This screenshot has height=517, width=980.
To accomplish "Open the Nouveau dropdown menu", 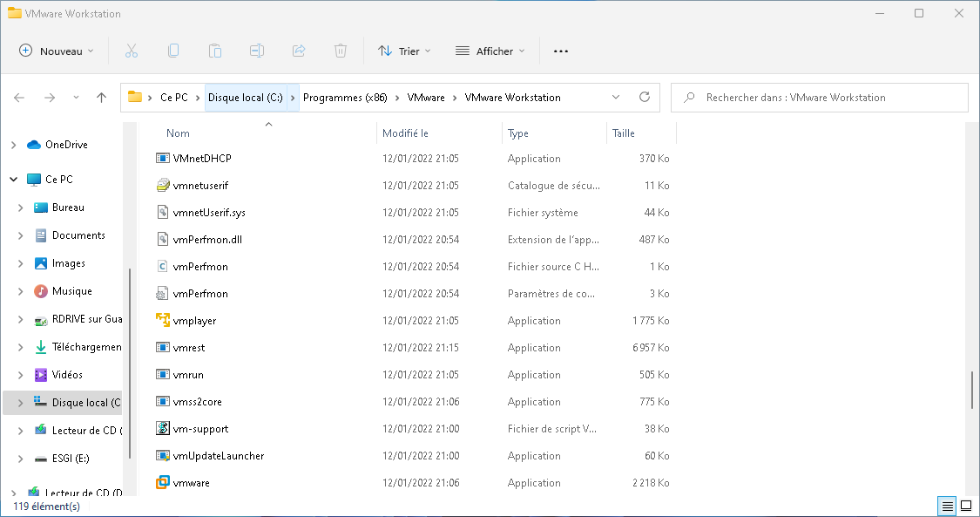I will (57, 51).
